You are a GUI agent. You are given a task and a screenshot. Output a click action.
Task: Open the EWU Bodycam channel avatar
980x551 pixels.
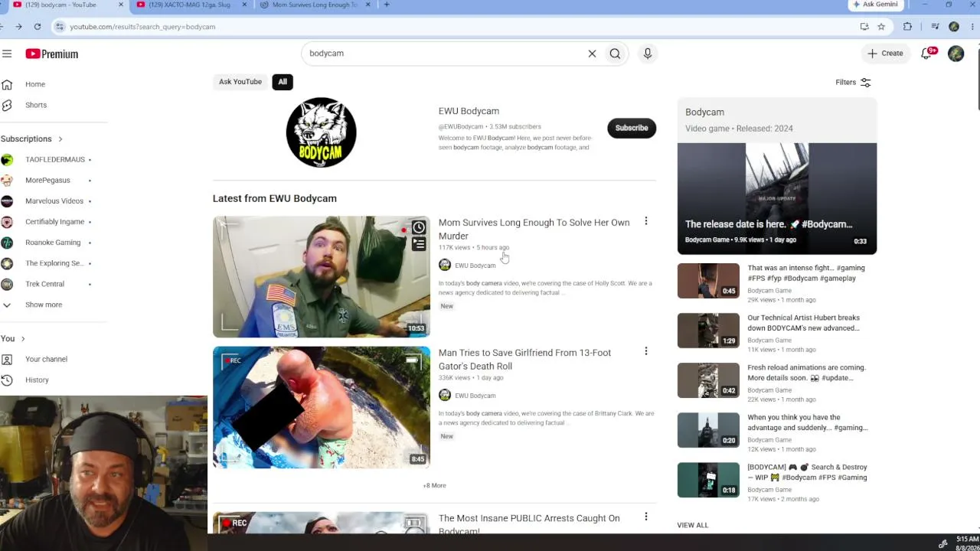[321, 132]
